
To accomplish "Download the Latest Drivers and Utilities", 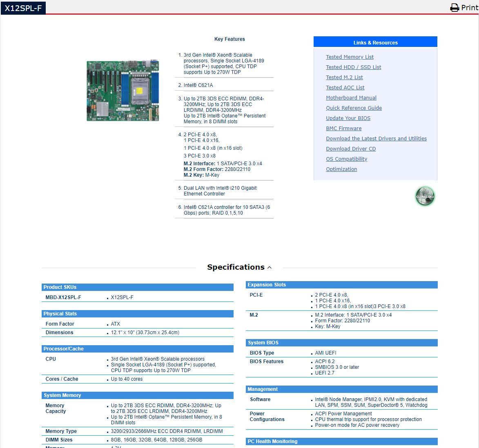I will pos(376,139).
